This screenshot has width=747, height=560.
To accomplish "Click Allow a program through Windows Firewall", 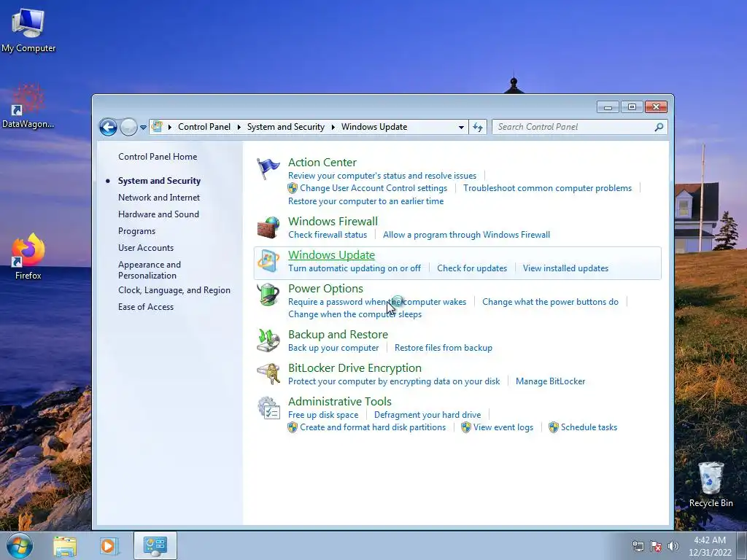I will click(x=466, y=235).
